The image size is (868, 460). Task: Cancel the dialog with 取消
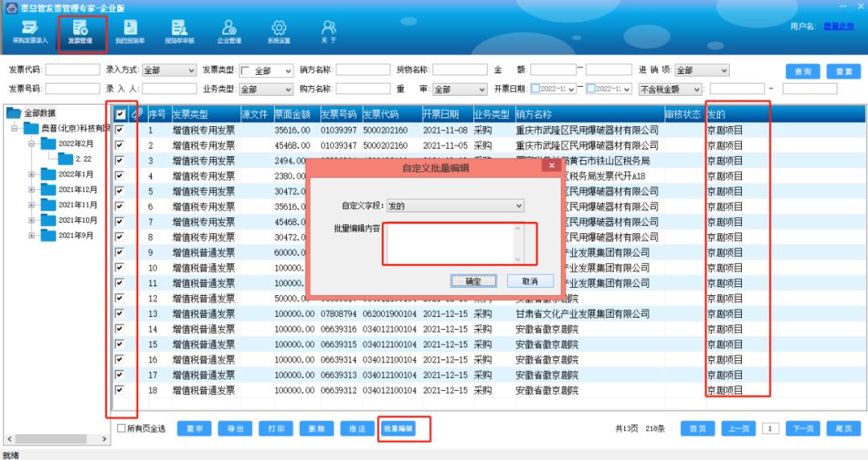pos(530,281)
